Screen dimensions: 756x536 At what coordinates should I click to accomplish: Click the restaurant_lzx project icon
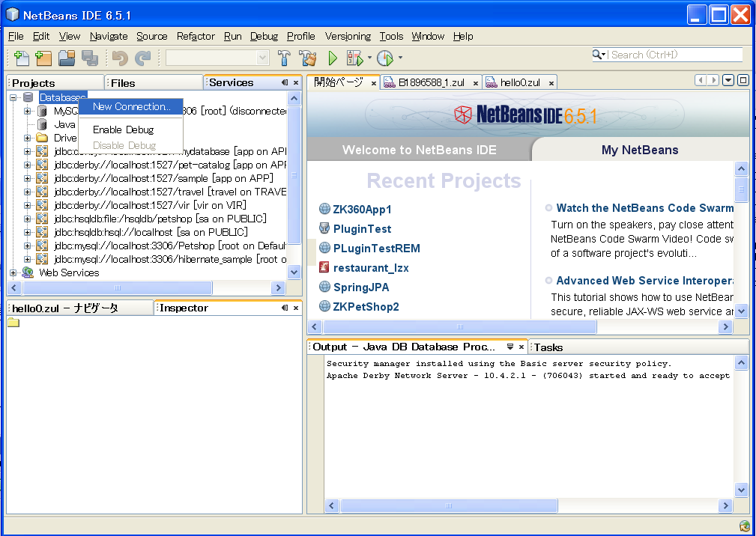(x=324, y=267)
